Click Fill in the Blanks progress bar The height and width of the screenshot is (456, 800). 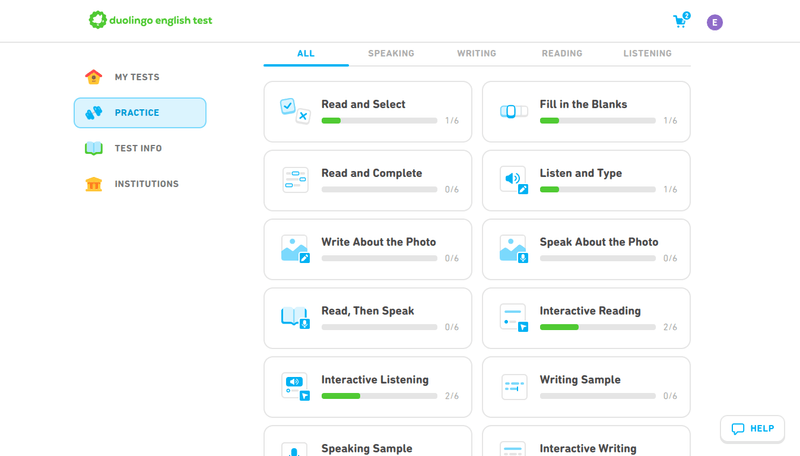pyautogui.click(x=597, y=121)
